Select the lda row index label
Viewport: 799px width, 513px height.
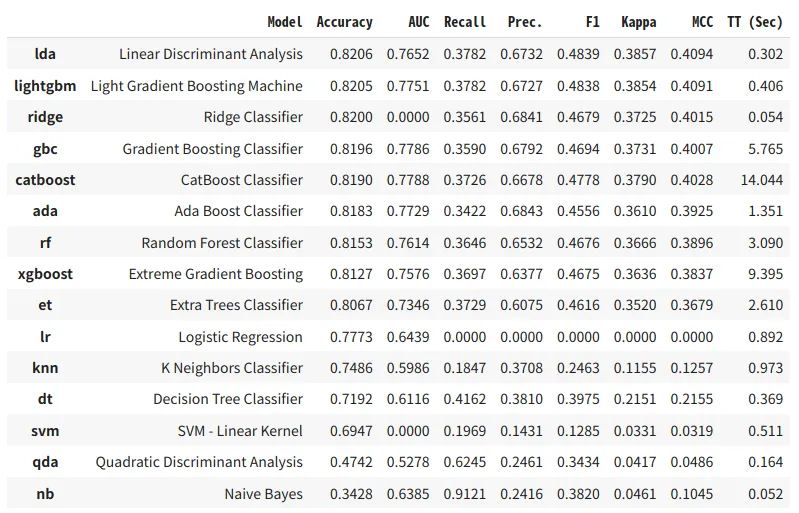click(x=45, y=54)
